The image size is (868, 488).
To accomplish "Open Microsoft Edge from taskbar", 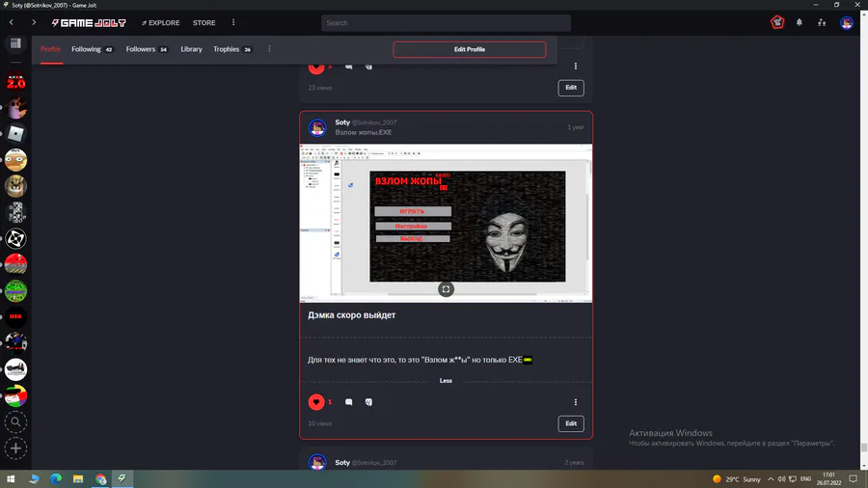I will 56,479.
